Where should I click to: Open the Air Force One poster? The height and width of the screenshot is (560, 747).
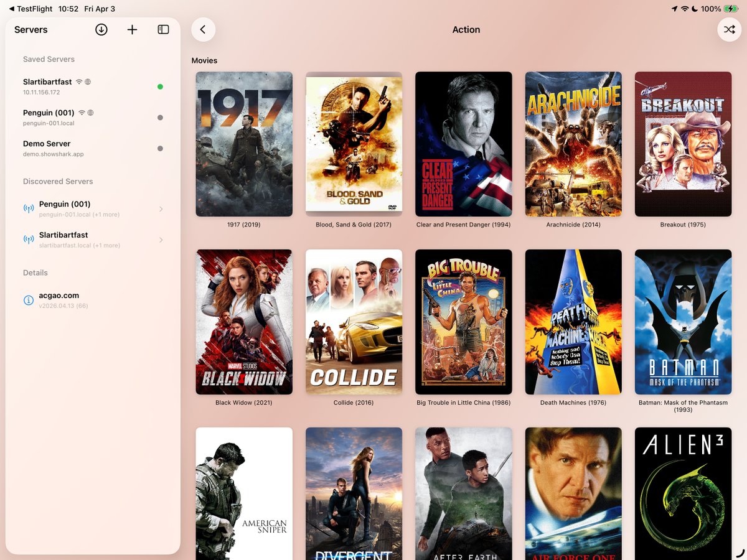573,493
